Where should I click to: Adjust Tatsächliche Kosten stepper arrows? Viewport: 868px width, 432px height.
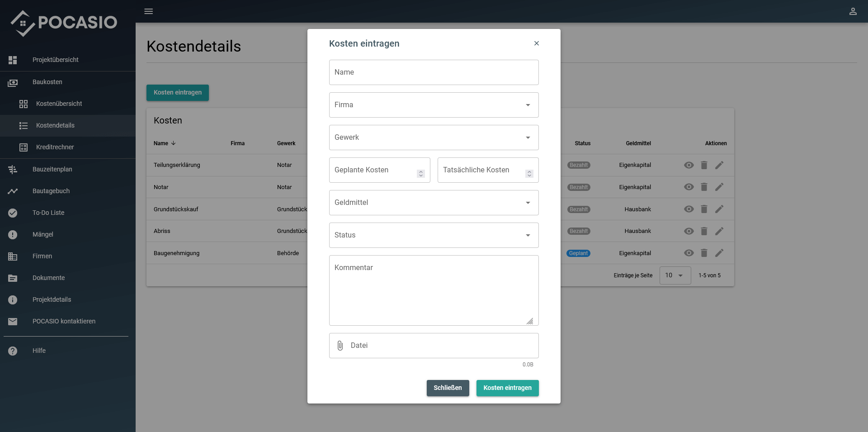[x=529, y=174]
